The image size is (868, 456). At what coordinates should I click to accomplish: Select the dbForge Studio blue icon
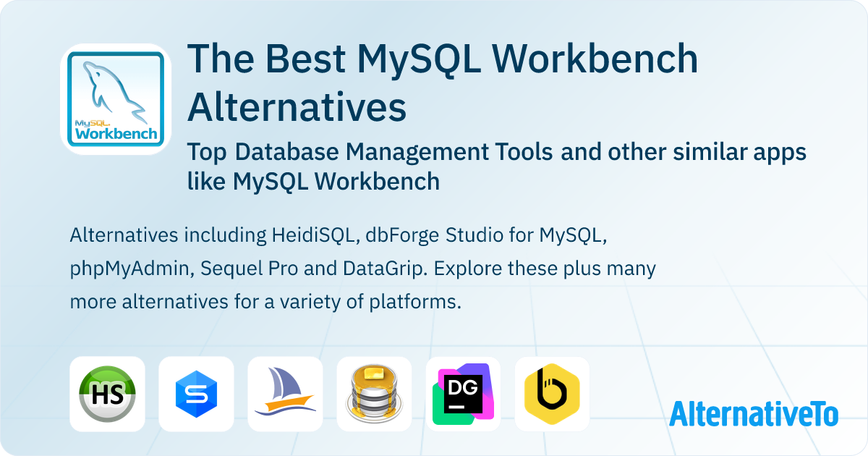point(196,394)
